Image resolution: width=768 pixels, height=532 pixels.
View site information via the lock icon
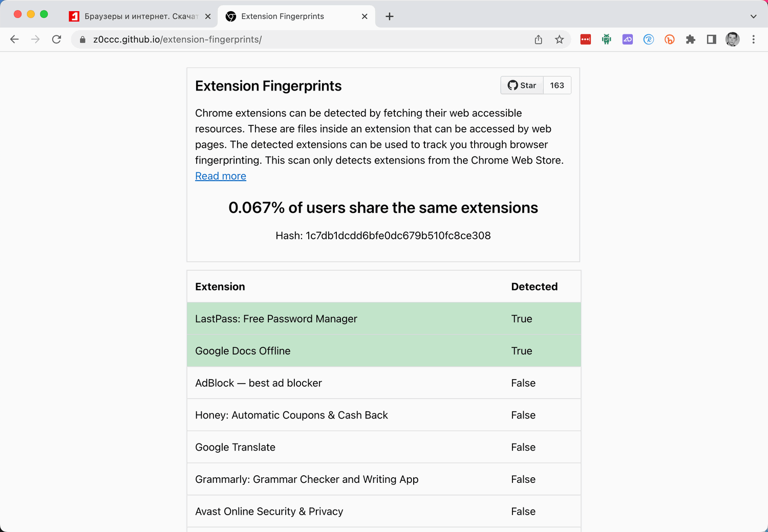tap(82, 39)
